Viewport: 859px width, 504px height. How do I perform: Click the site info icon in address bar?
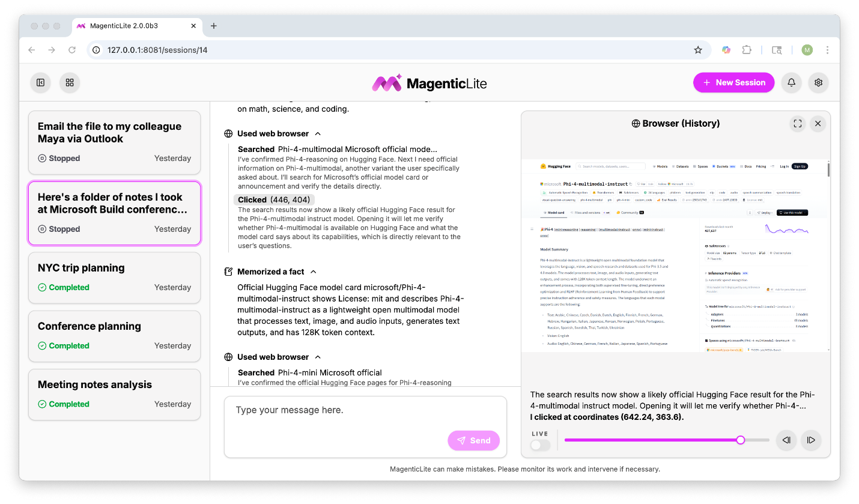click(x=97, y=50)
